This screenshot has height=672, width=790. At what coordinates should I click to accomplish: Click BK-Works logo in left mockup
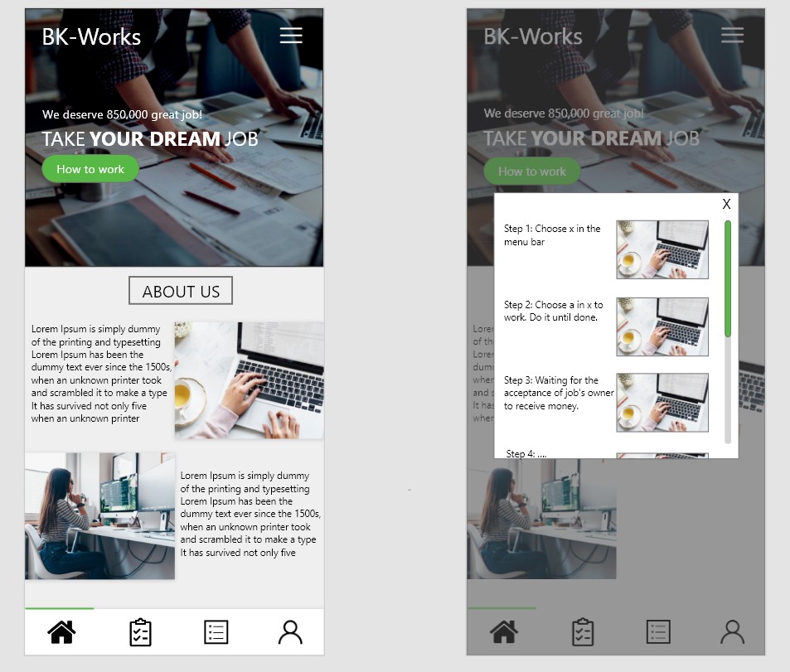tap(91, 36)
